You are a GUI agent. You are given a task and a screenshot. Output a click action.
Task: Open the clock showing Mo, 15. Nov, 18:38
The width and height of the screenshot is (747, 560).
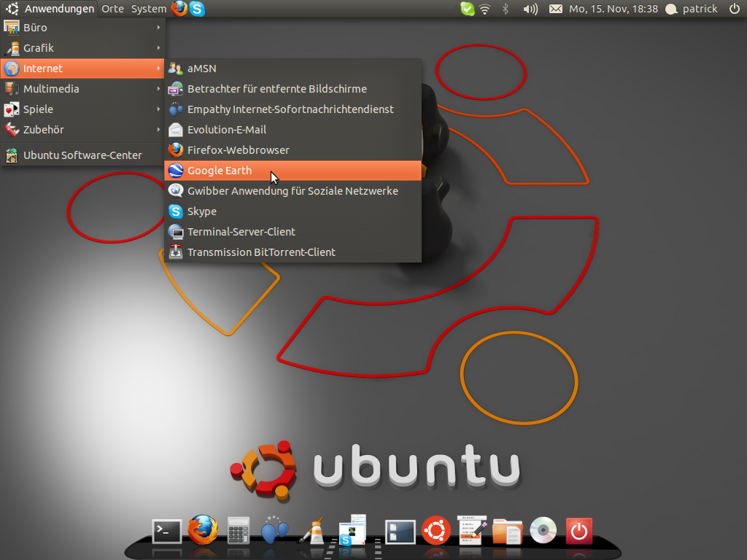pos(613,9)
